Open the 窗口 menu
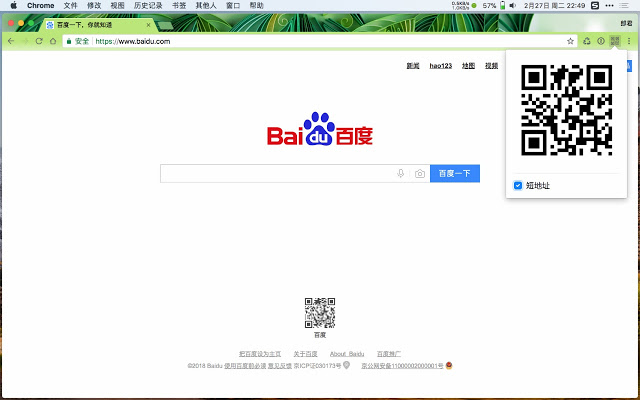The height and width of the screenshot is (400, 640). point(233,6)
